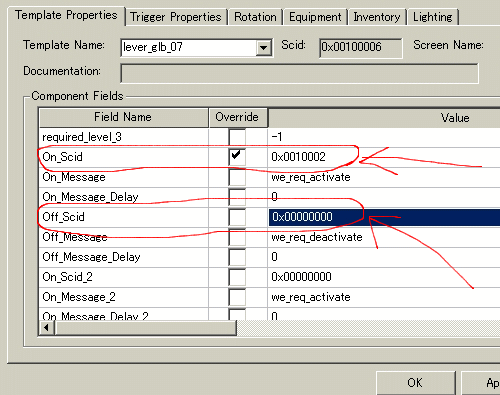Select the On_Message_Delay field name
This screenshot has width=500, height=395.
[90, 197]
